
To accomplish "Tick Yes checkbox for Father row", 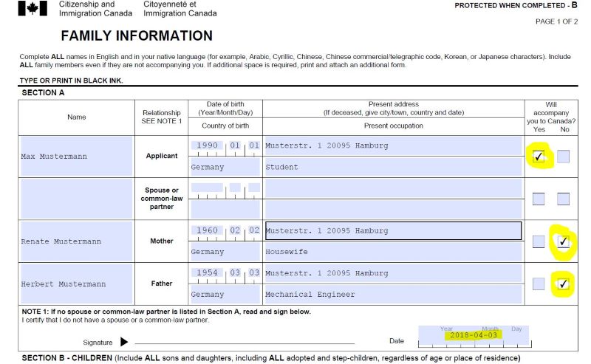I will tap(539, 284).
